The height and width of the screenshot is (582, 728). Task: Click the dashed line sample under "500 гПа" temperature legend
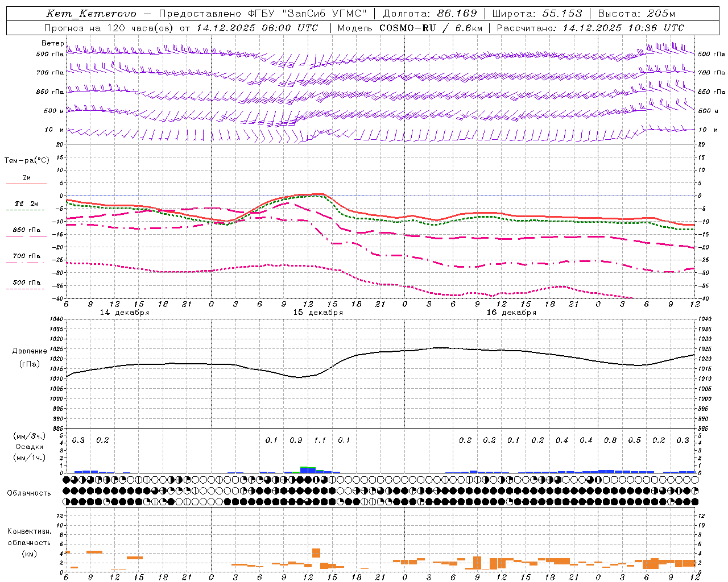[x=25, y=289]
